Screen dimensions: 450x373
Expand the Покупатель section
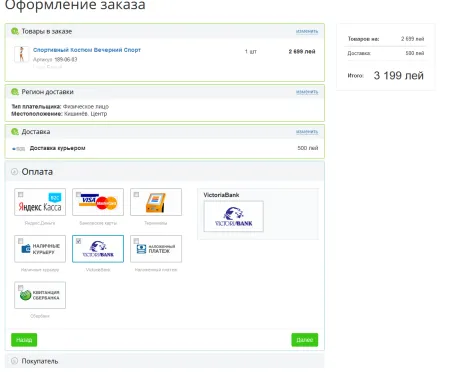[165, 361]
